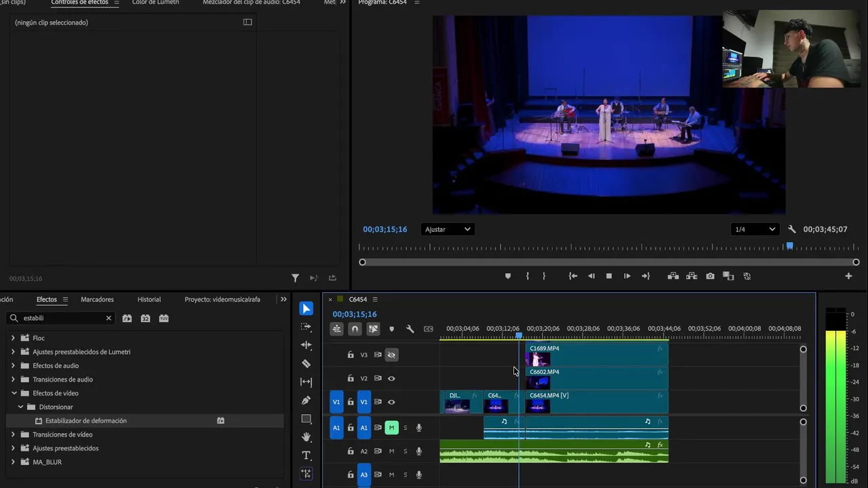Open the 1/4 playback resolution dropdown
This screenshot has height=488, width=868.
pos(755,229)
